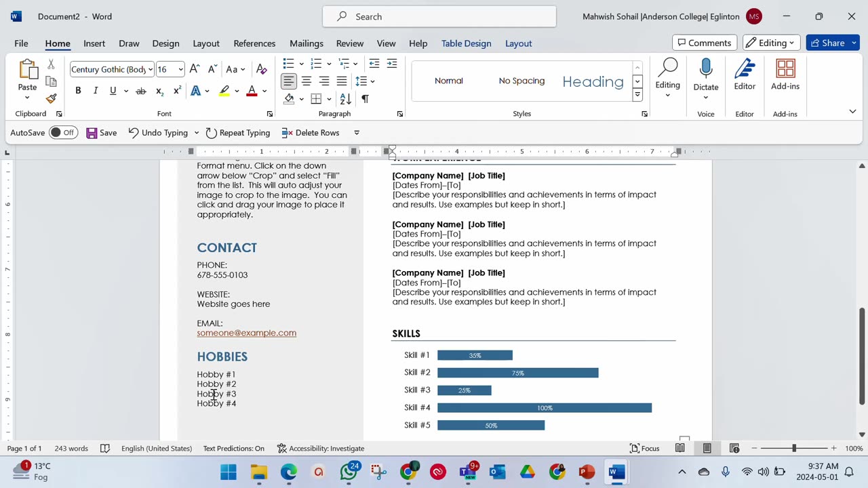The image size is (868, 488).
Task: Switch to Web Layout view icon
Action: 734,448
